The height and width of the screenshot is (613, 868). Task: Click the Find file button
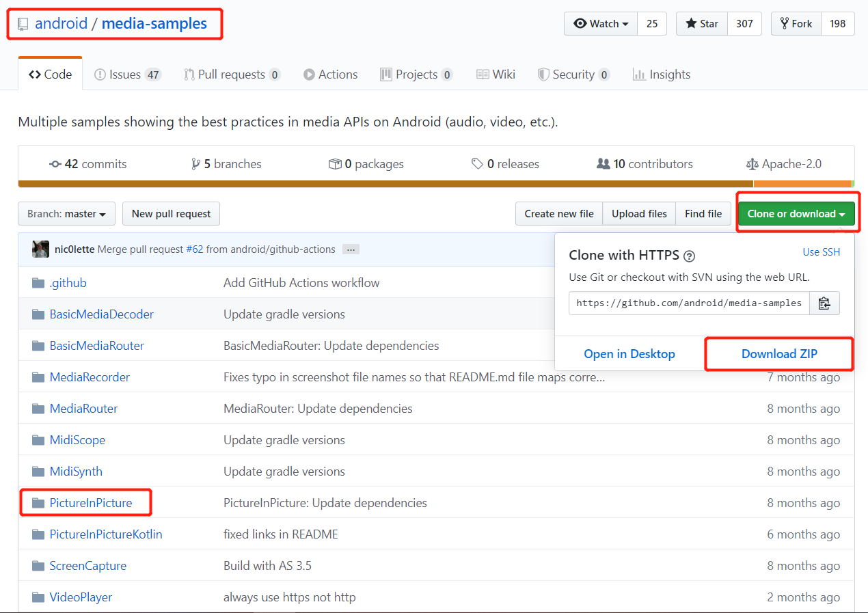[703, 214]
